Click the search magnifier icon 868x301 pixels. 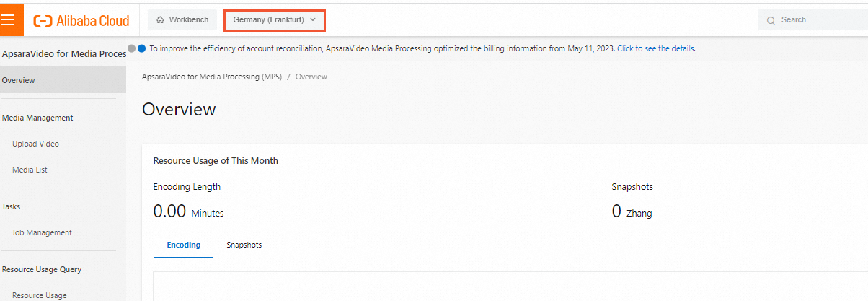point(771,20)
